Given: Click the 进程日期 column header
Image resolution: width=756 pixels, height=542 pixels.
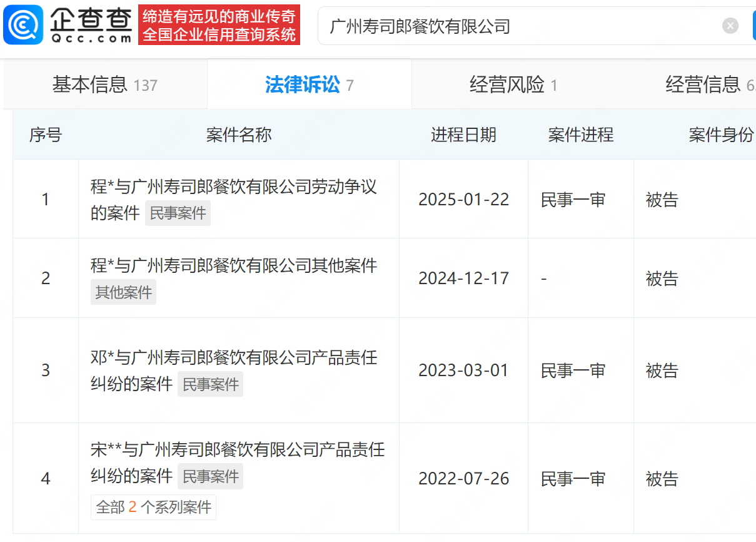Looking at the screenshot, I should [x=463, y=135].
